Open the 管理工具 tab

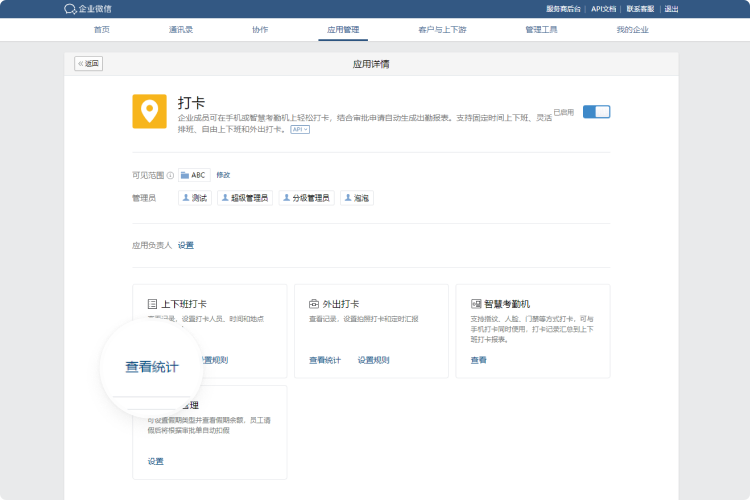pyautogui.click(x=541, y=30)
